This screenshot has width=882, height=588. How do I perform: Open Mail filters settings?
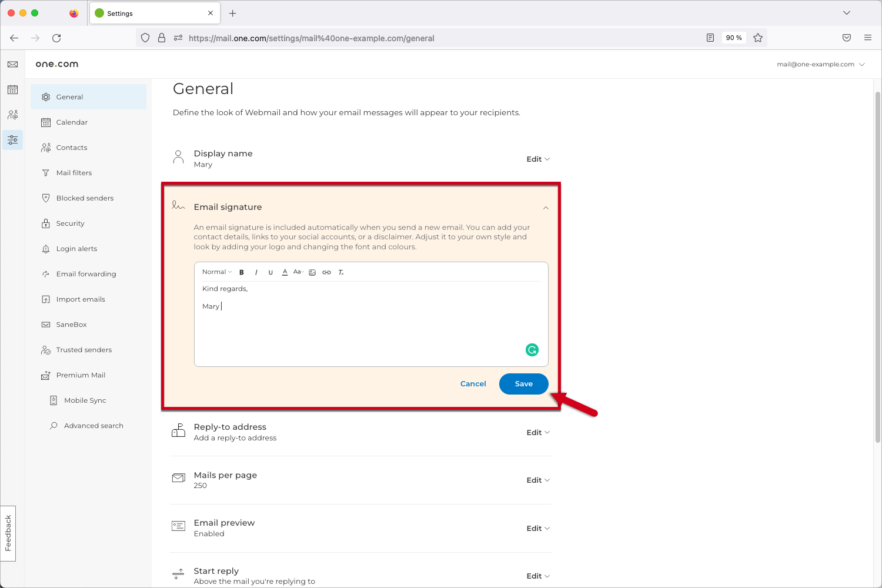point(74,173)
